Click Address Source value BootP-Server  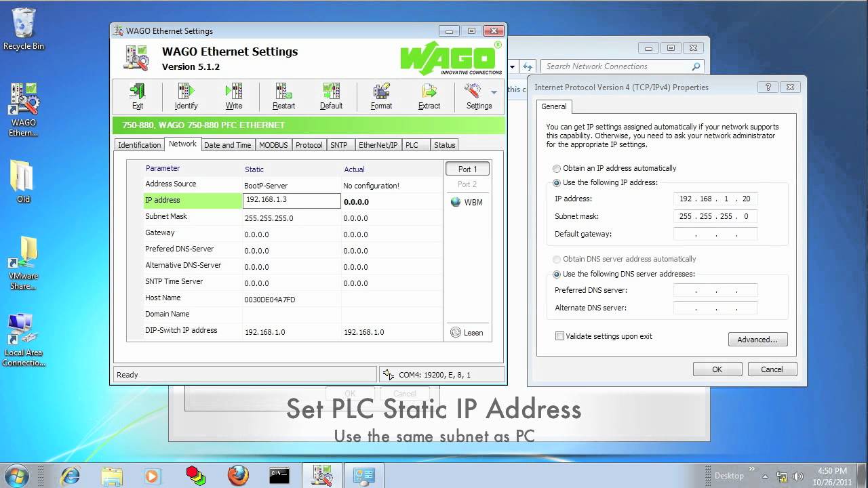(x=266, y=186)
